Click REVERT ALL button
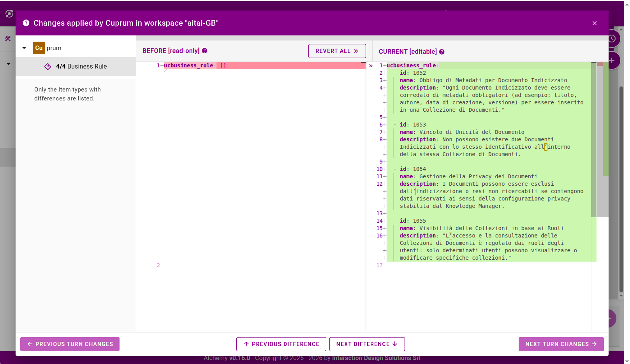The image size is (630, 364). (x=337, y=51)
